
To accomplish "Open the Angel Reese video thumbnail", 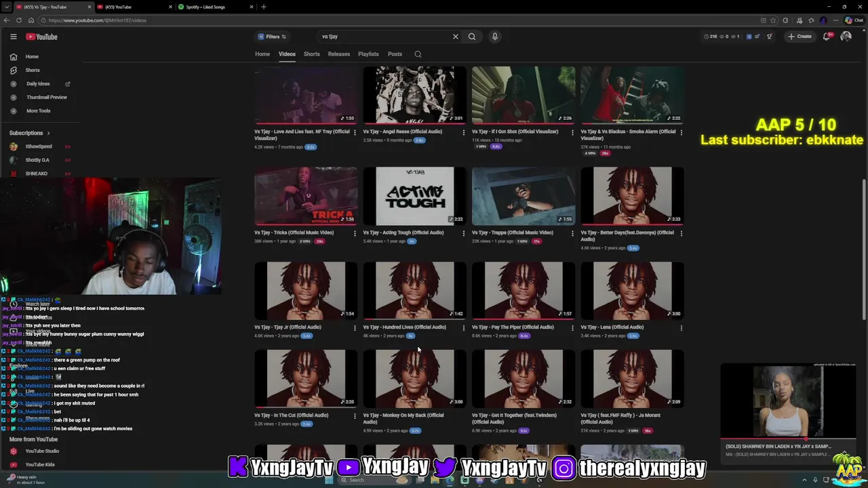I will click(415, 94).
